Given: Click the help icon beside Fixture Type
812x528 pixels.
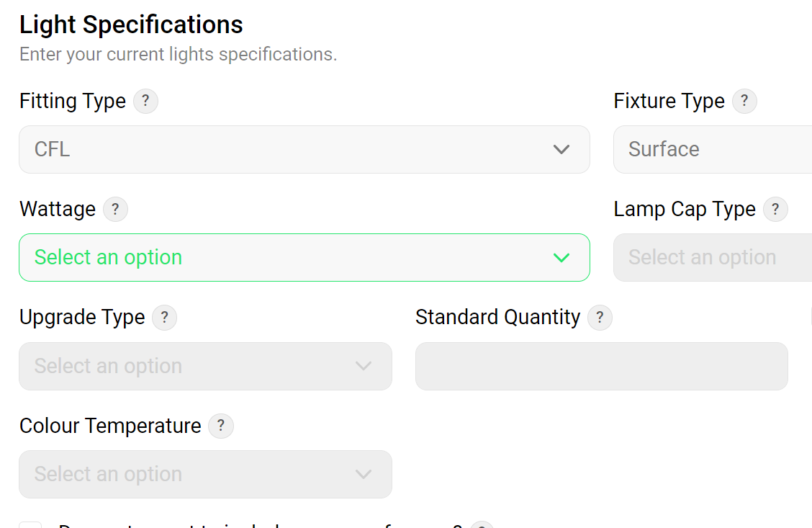Looking at the screenshot, I should tap(744, 101).
